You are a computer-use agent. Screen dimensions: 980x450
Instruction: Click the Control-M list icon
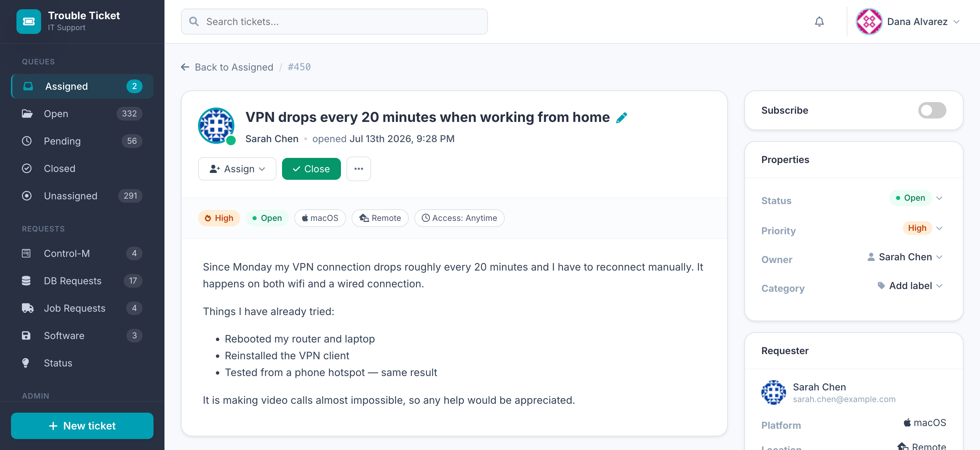[x=26, y=253]
